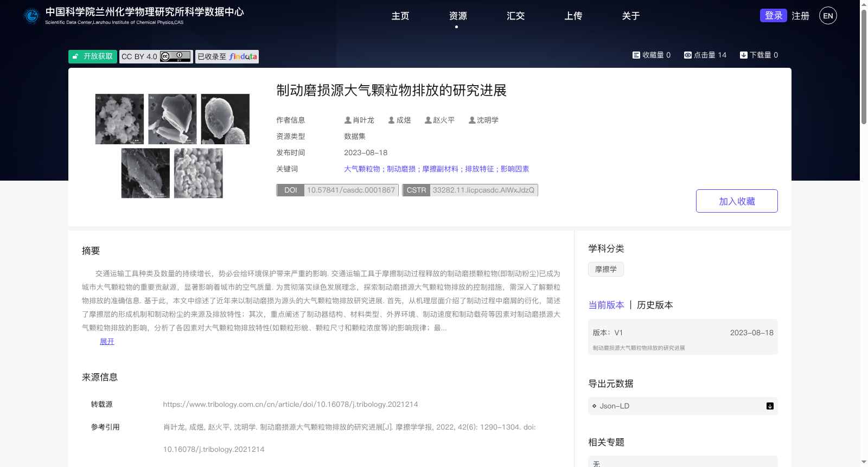Expand abstract with 展开 link
The width and height of the screenshot is (868, 467).
(x=107, y=342)
